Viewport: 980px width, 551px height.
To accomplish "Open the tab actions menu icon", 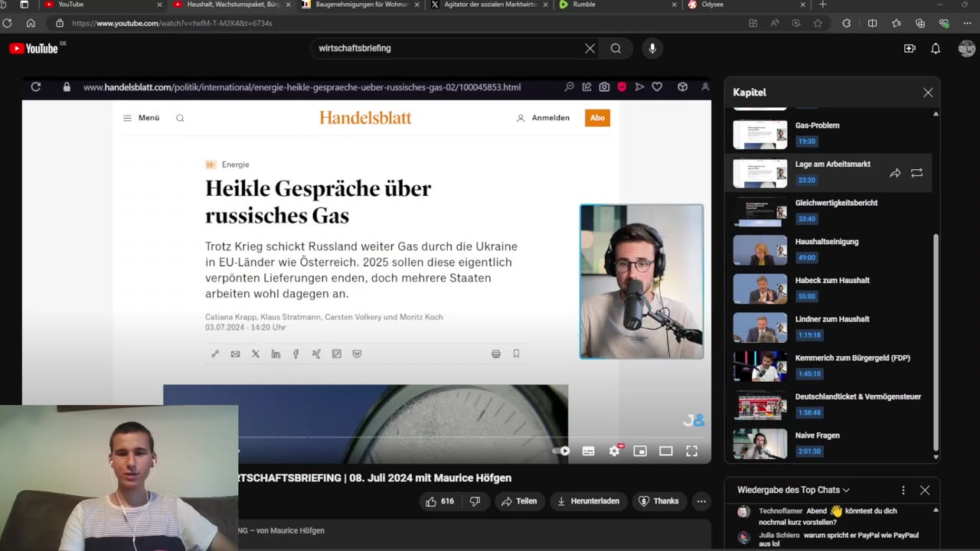I will (24, 5).
